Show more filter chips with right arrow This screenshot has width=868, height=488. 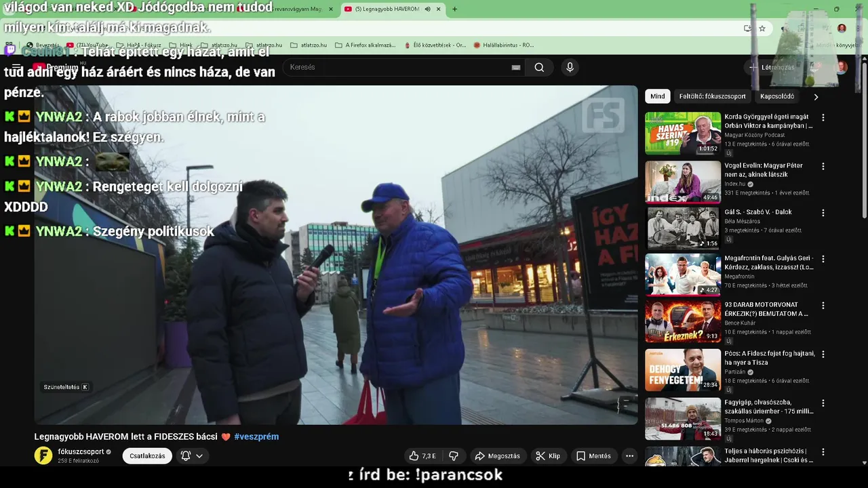point(816,96)
